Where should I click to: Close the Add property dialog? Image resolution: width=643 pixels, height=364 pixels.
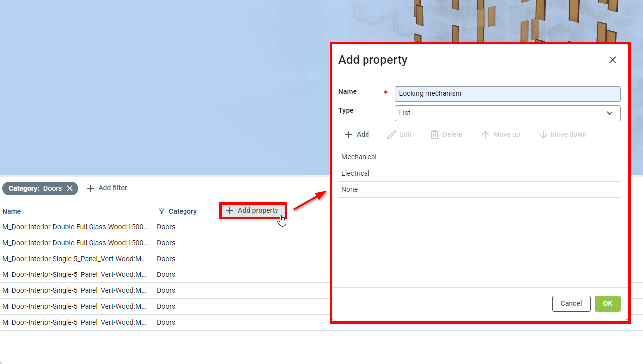(612, 60)
